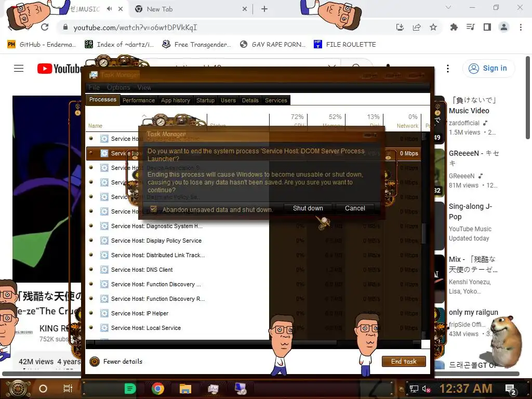This screenshot has height=399, width=532.
Task: Expand Service Host: Local Service row
Action: 91,328
